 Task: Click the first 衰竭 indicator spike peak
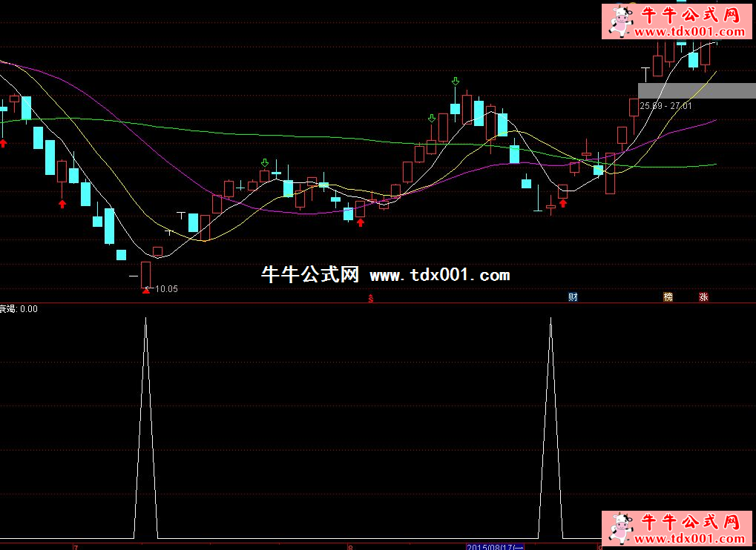[x=146, y=319]
